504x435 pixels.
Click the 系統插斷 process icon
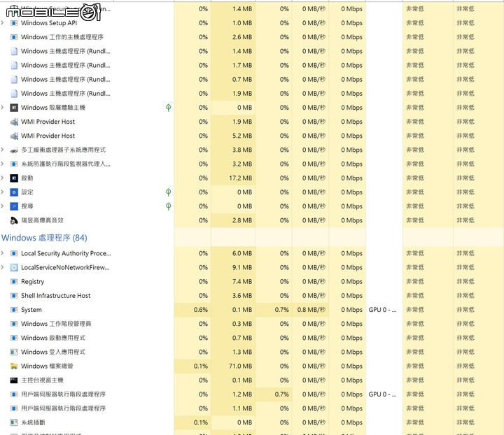click(14, 423)
